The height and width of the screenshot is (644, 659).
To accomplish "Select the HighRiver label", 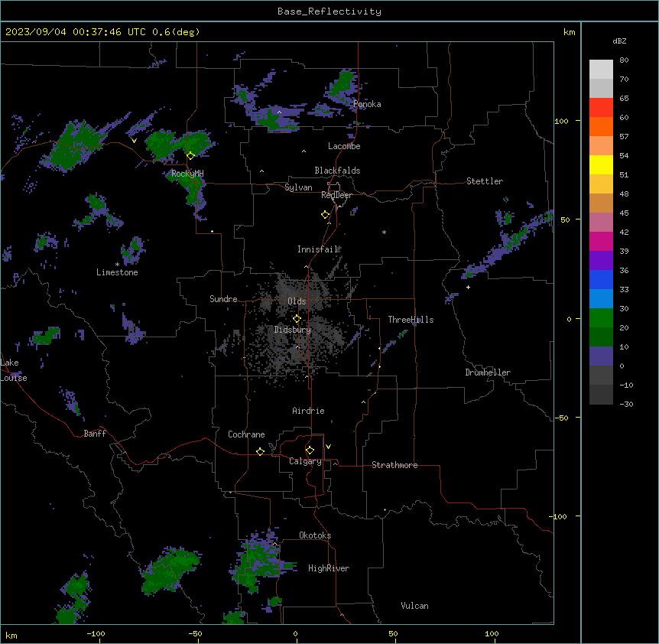I will tap(329, 568).
